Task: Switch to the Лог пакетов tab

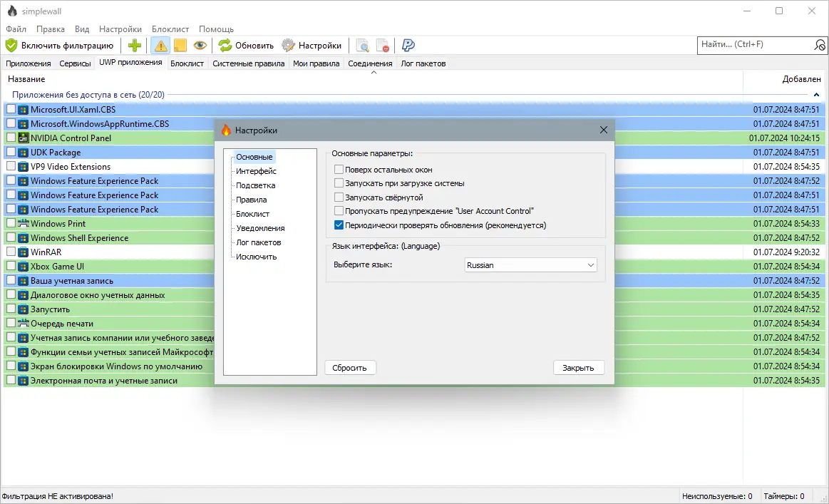Action: click(423, 63)
